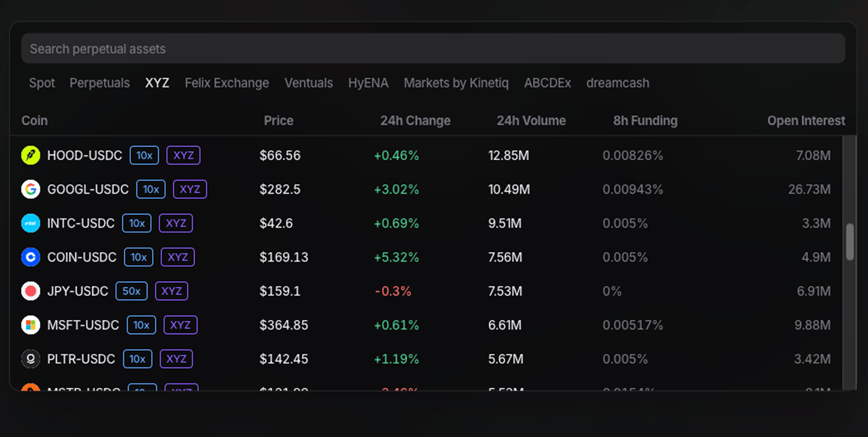Image resolution: width=868 pixels, height=437 pixels.
Task: Sort by the Coin column header
Action: (35, 120)
